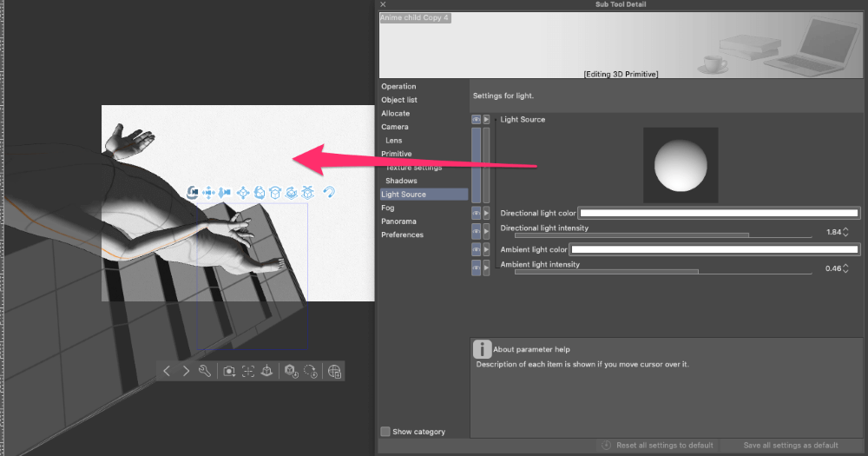Click the reset model cube icon
This screenshot has height=456, width=868.
[291, 371]
